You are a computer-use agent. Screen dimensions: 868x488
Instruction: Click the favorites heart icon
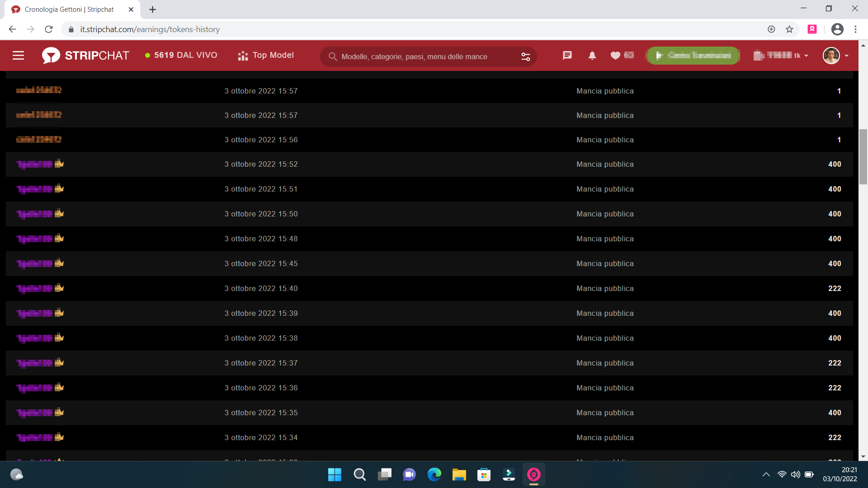(x=615, y=56)
